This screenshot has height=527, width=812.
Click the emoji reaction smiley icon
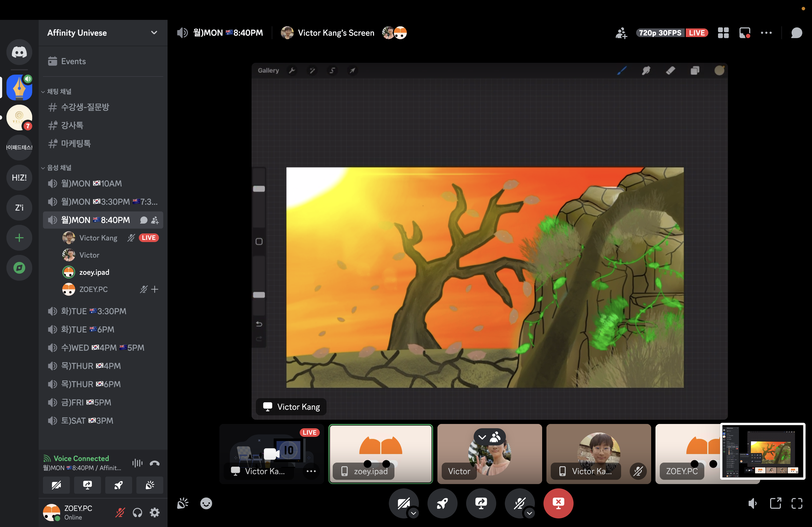pyautogui.click(x=206, y=503)
